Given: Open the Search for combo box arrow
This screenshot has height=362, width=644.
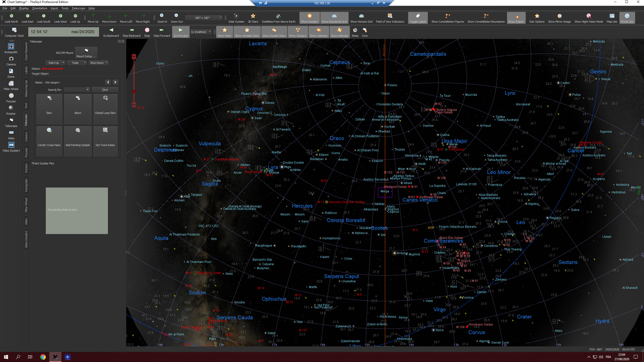Looking at the screenshot, I should 88,90.
